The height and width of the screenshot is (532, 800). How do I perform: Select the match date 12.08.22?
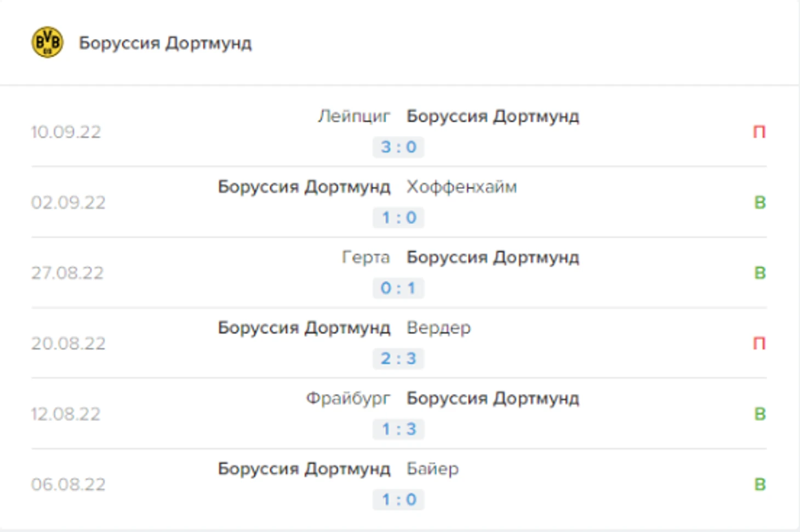click(66, 414)
